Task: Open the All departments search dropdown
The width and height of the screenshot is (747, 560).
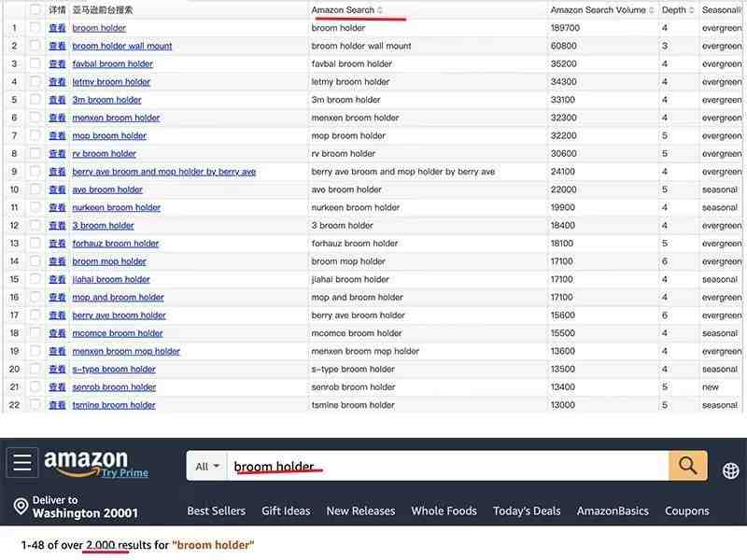Action: 207,466
